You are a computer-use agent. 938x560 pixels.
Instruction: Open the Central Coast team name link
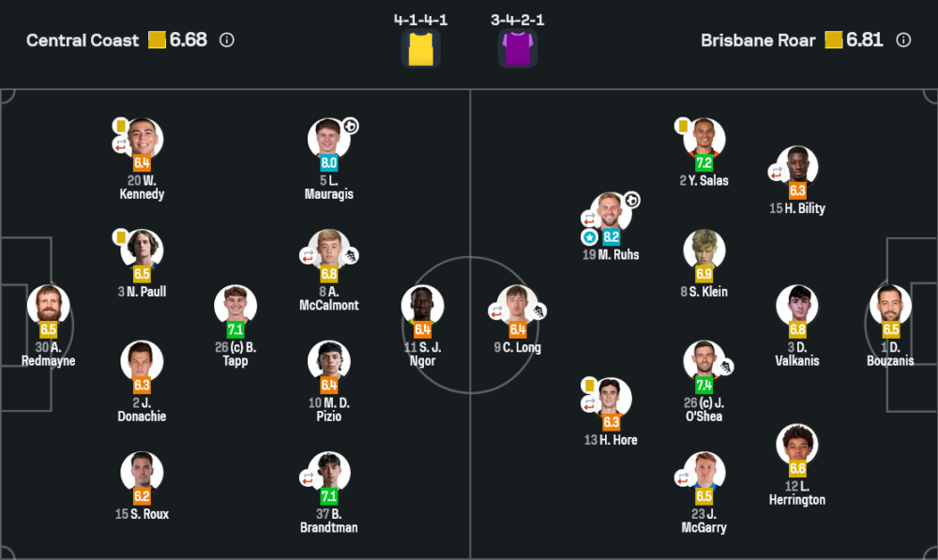coord(83,40)
